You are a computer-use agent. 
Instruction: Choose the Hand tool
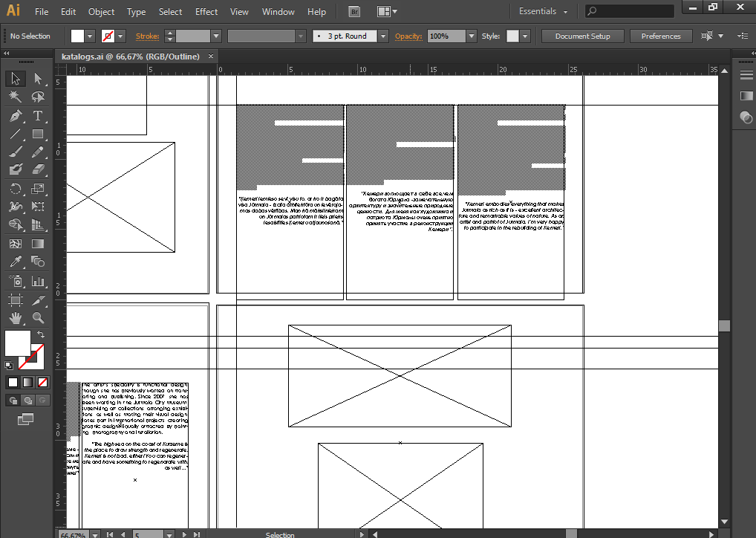coord(15,318)
